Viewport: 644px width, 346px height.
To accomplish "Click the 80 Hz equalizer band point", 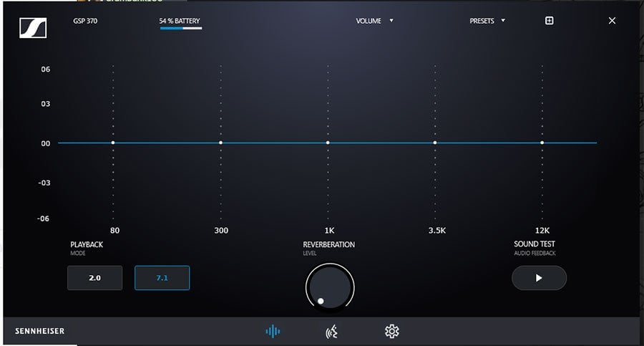I will point(113,143).
